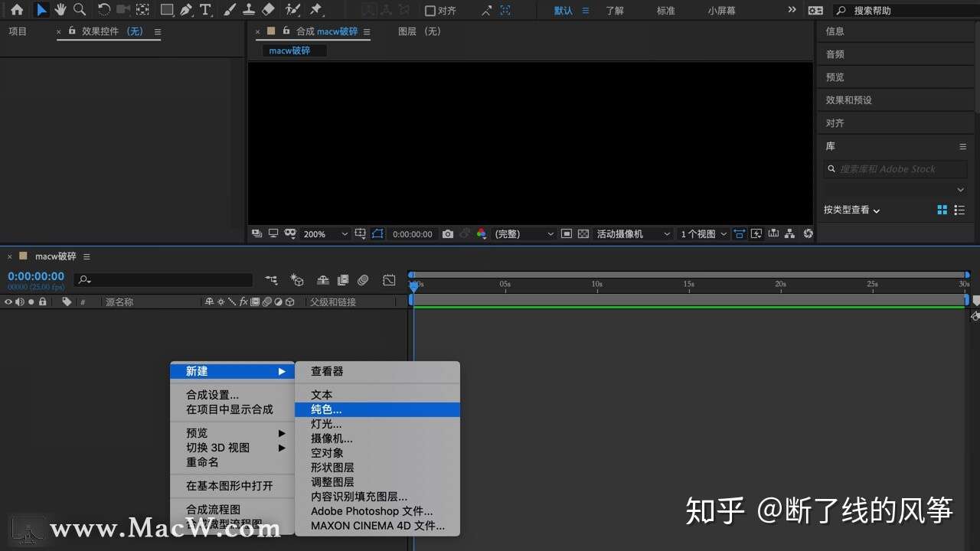Select 合成设置... in the context menu
980x551 pixels.
(232, 395)
